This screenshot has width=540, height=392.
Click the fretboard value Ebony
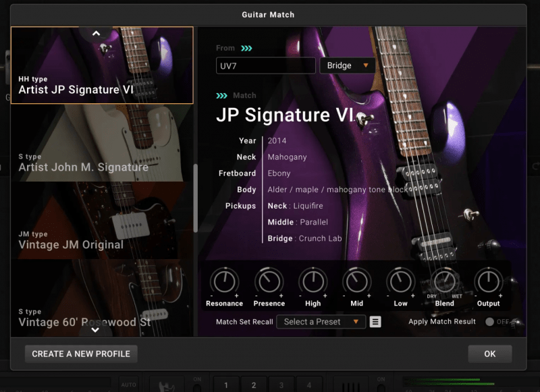(279, 173)
